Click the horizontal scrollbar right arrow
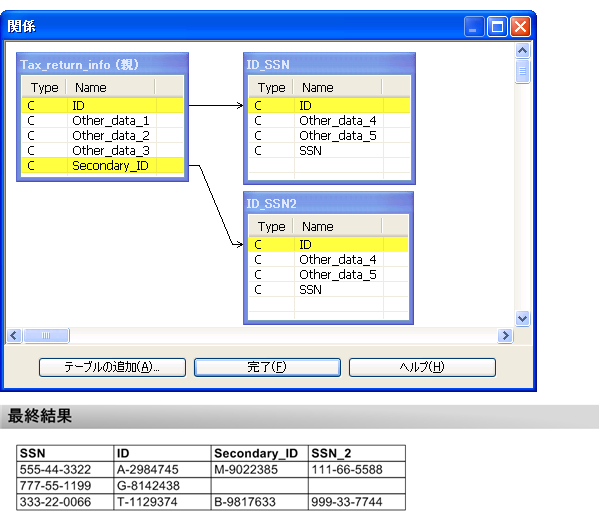 tap(505, 336)
